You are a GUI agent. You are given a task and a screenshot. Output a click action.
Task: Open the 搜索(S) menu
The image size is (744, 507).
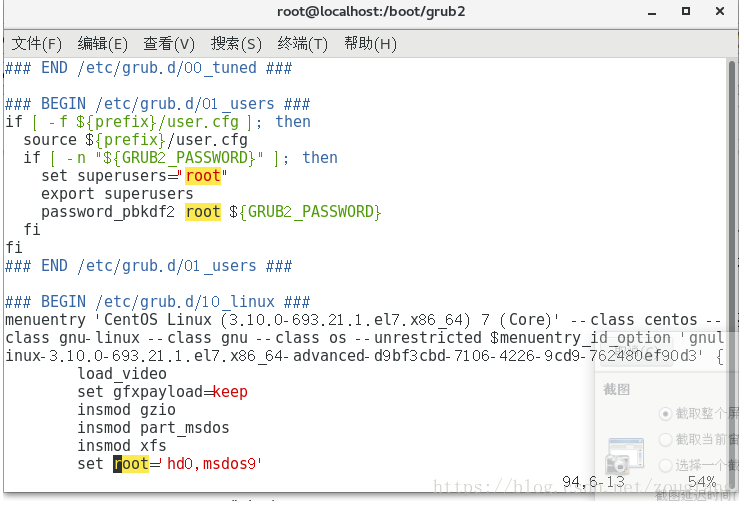tap(236, 44)
